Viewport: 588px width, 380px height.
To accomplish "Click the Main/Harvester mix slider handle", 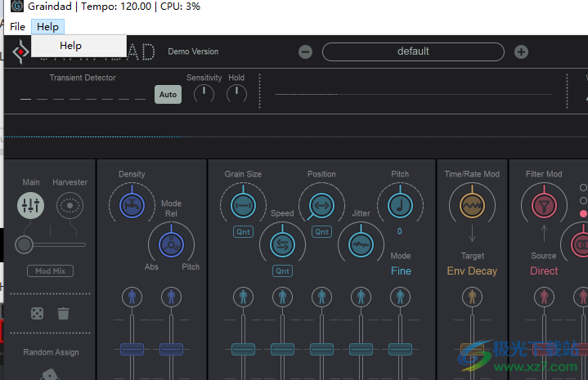I will click(25, 244).
